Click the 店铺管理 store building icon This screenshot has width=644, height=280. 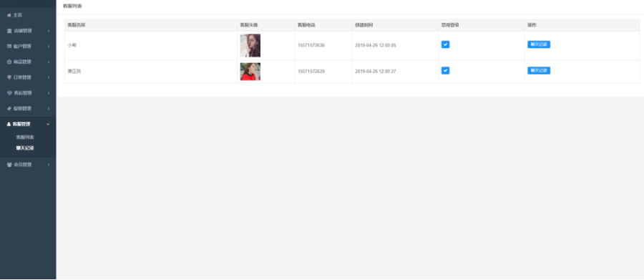[x=9, y=31]
